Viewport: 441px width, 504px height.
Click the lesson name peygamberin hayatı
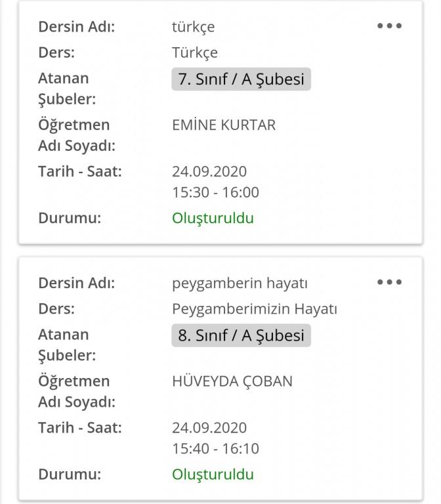(240, 283)
